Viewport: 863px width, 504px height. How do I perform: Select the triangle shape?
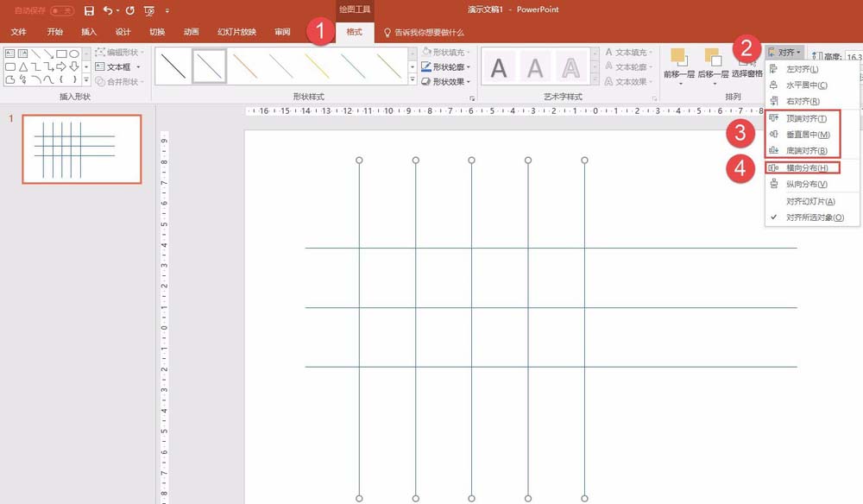(x=22, y=66)
